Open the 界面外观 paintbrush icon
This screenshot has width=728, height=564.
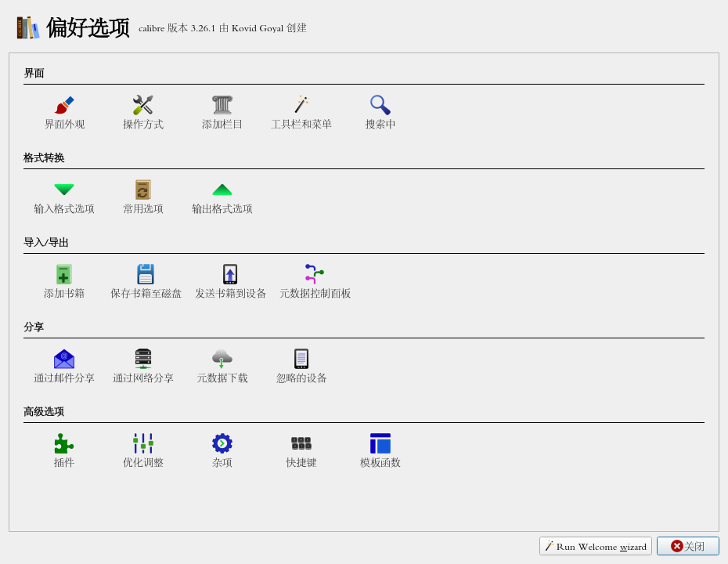pyautogui.click(x=64, y=105)
